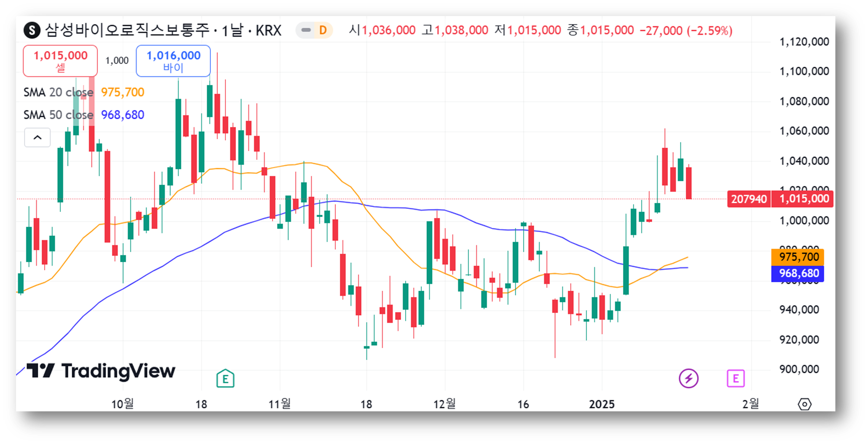Click the blue 968,680 axis label
868x444 pixels.
[x=798, y=274]
